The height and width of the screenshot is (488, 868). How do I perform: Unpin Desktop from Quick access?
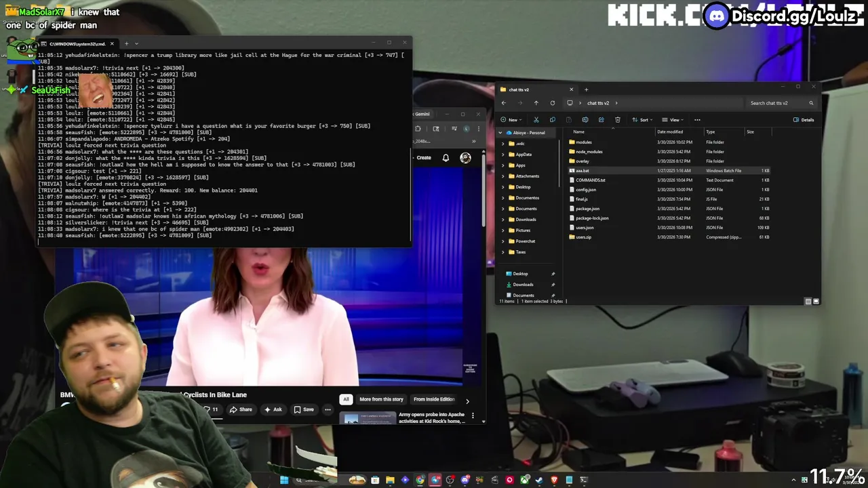pos(553,274)
